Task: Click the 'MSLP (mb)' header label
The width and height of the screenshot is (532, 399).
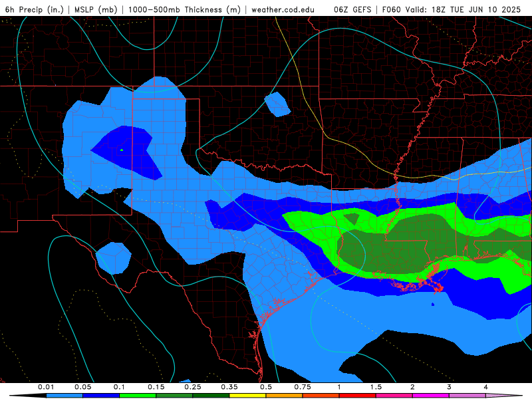Action: pos(96,9)
